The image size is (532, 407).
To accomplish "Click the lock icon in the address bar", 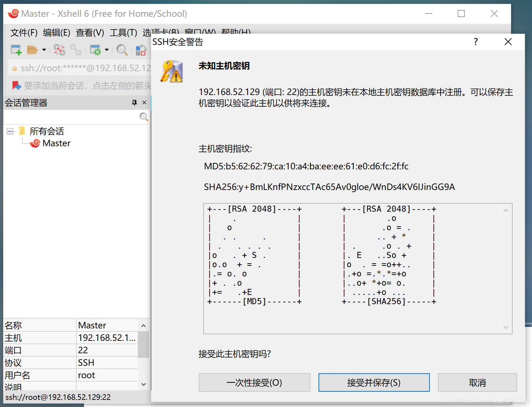I will 15,68.
